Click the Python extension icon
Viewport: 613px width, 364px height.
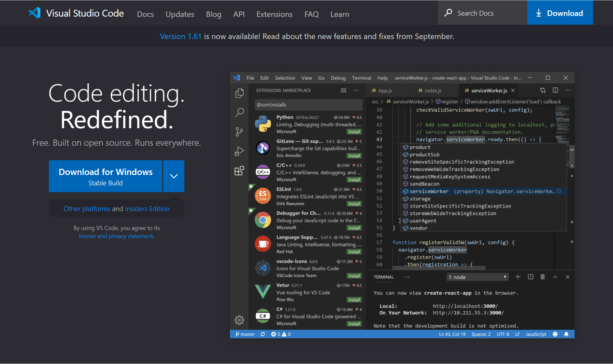[x=263, y=124]
